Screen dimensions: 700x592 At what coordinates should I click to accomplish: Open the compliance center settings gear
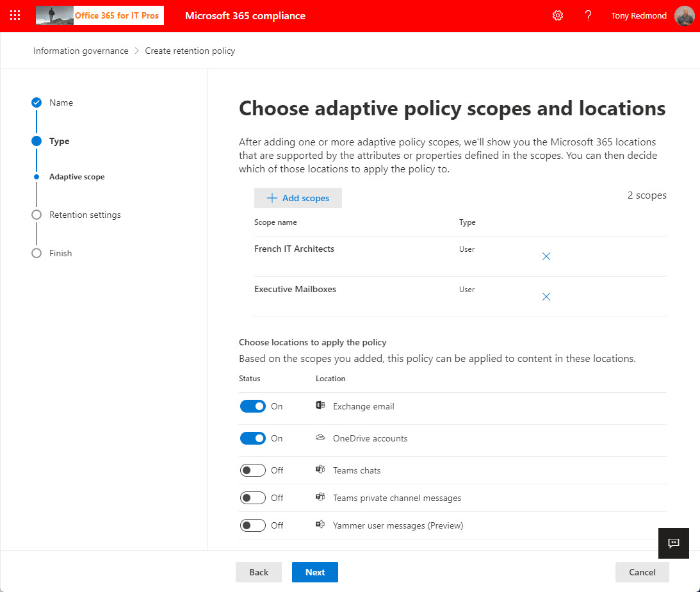click(x=557, y=15)
